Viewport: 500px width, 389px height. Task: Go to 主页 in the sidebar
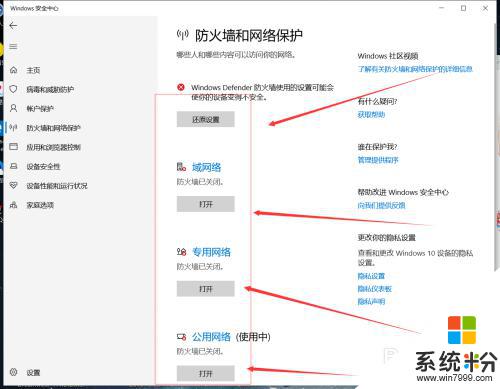(x=33, y=70)
